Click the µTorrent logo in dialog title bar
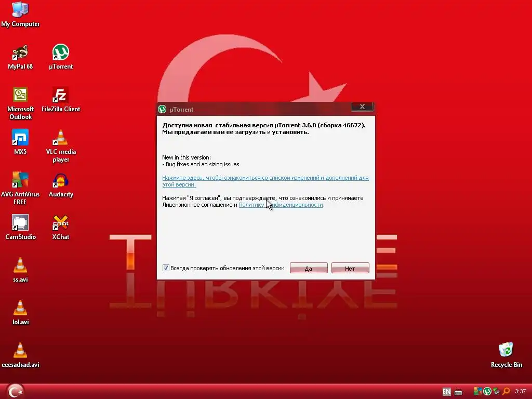The image size is (532, 399). [x=162, y=109]
